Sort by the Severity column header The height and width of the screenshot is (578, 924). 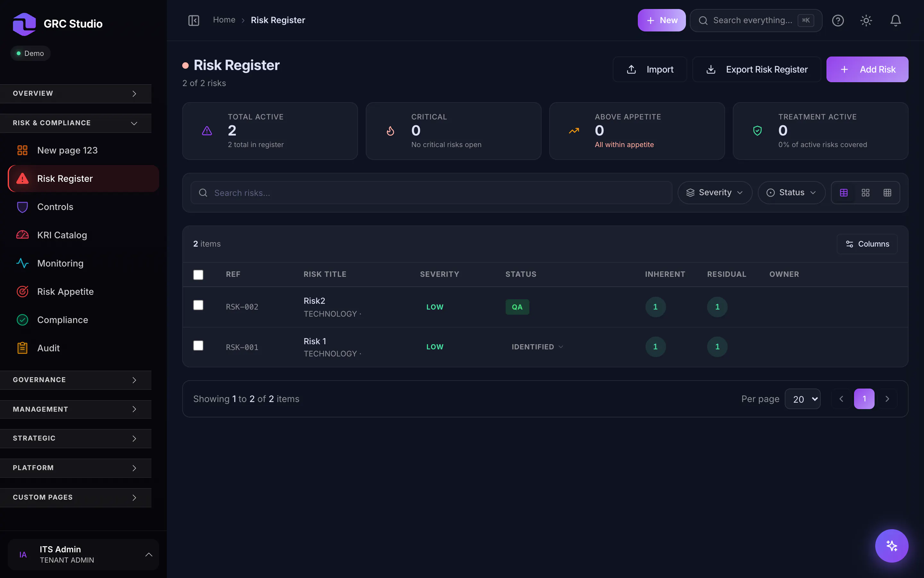coord(440,274)
